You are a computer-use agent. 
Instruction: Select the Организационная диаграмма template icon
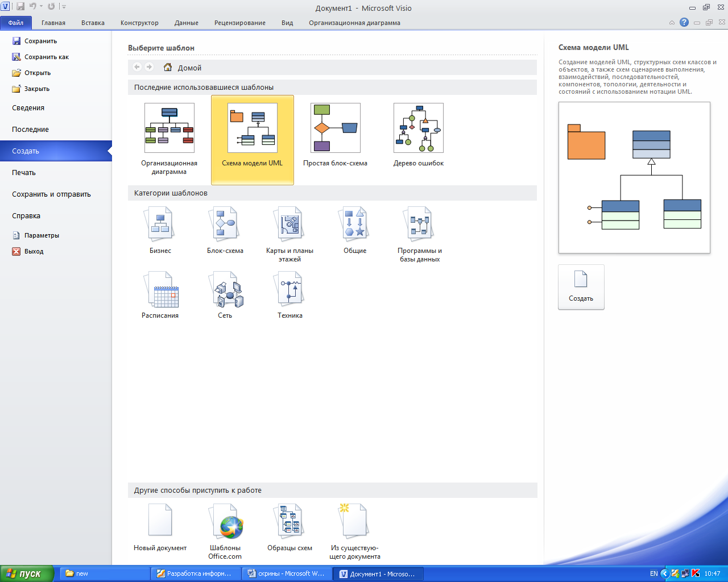click(169, 128)
